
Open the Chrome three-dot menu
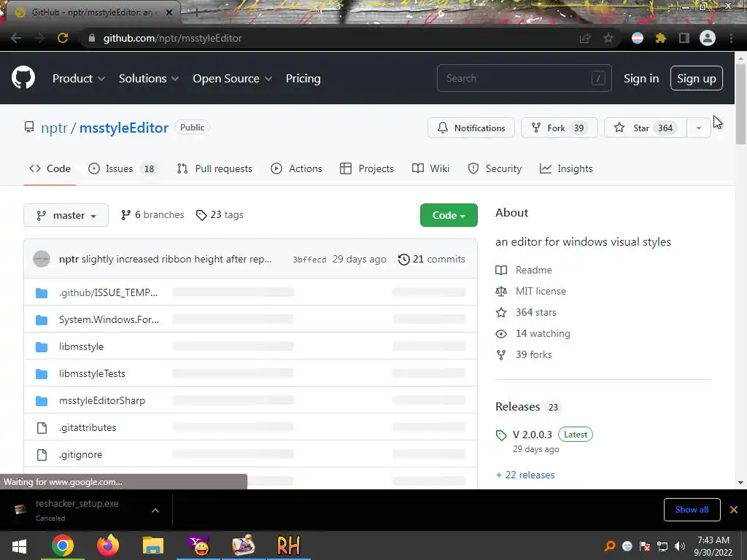731,38
